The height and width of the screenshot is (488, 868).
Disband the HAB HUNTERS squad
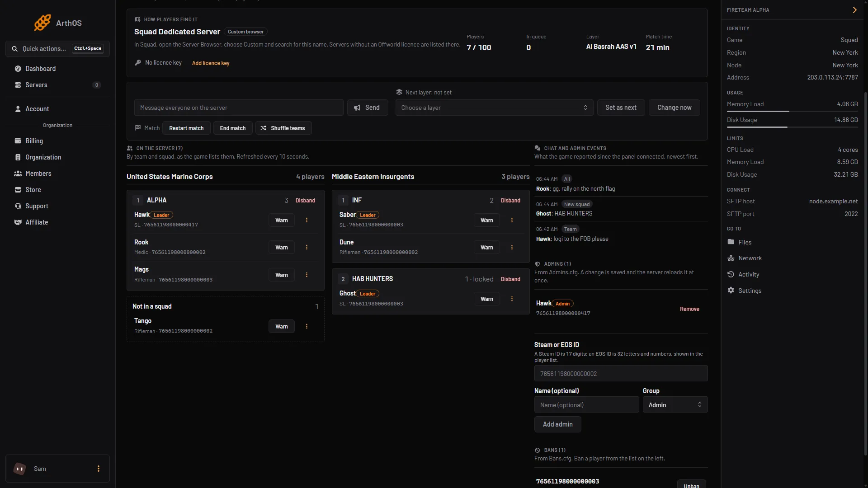click(x=510, y=279)
